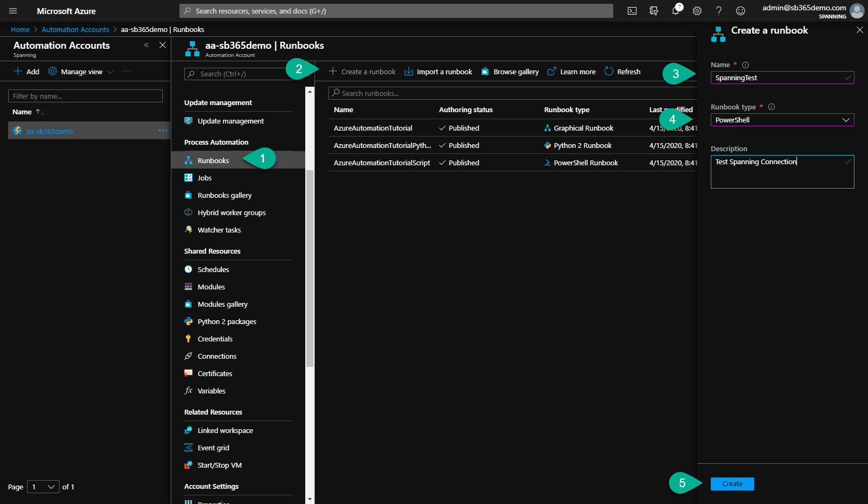Open AzureAutomationTutorialPyth... runbook row
Screen dimensions: 868x504
pyautogui.click(x=382, y=145)
